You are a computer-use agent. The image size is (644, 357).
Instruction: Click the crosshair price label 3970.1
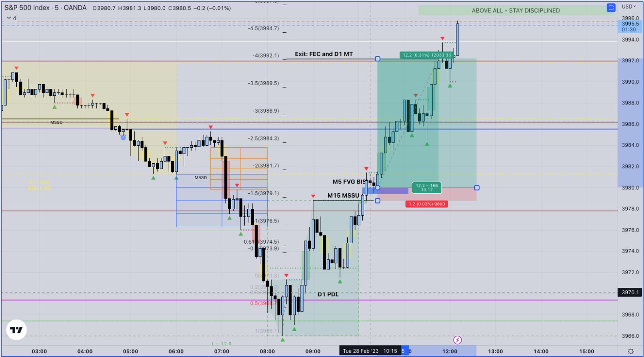[630, 293]
